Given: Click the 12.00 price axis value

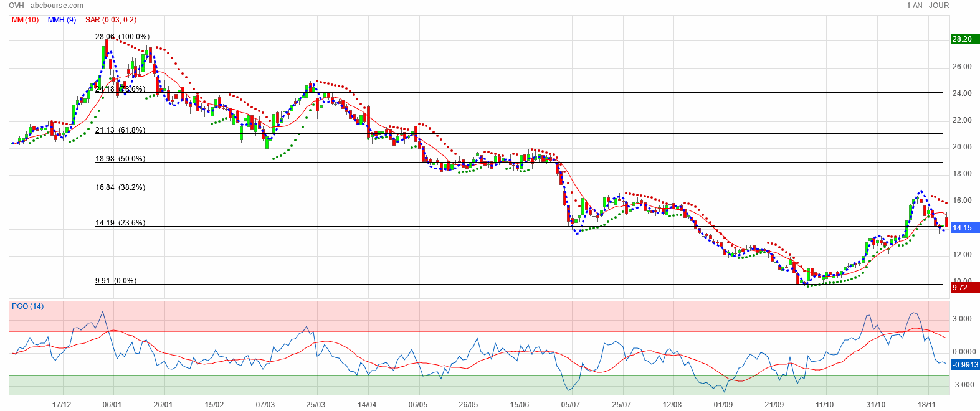Looking at the screenshot, I should [962, 255].
